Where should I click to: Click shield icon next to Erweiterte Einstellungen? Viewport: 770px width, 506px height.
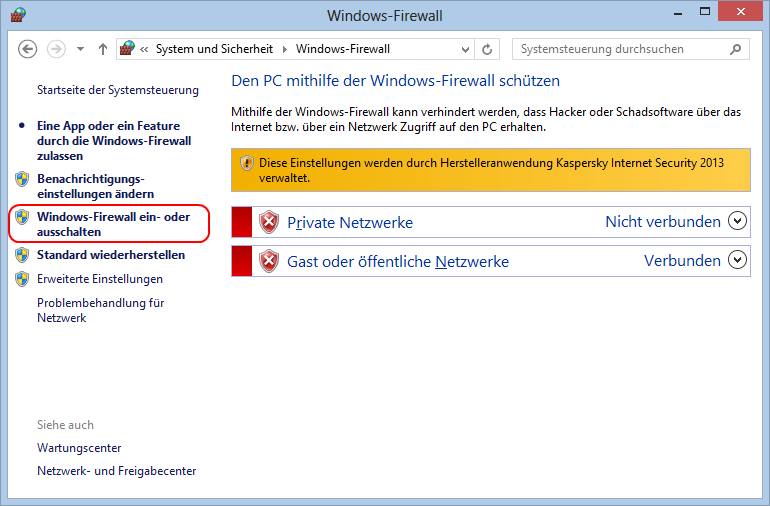(22, 279)
